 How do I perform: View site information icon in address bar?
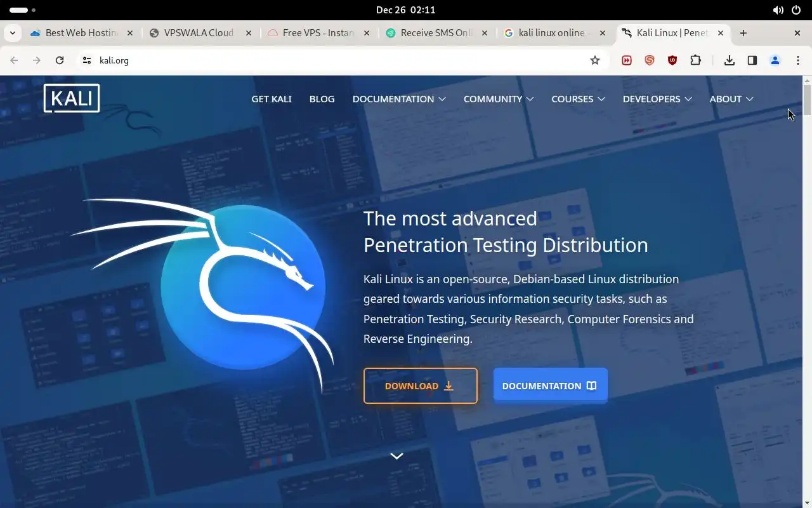click(87, 60)
